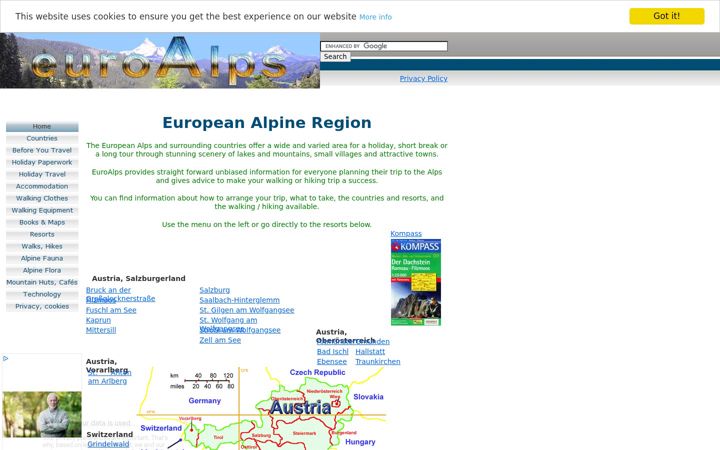This screenshot has width=720, height=450.
Task: Open Kaprun resort link
Action: pyautogui.click(x=98, y=321)
